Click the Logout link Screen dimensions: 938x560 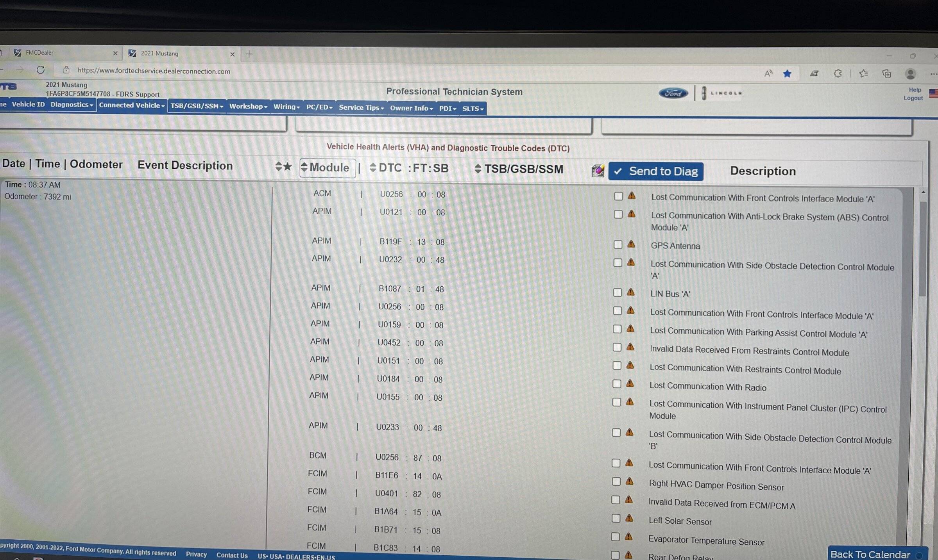tap(913, 98)
